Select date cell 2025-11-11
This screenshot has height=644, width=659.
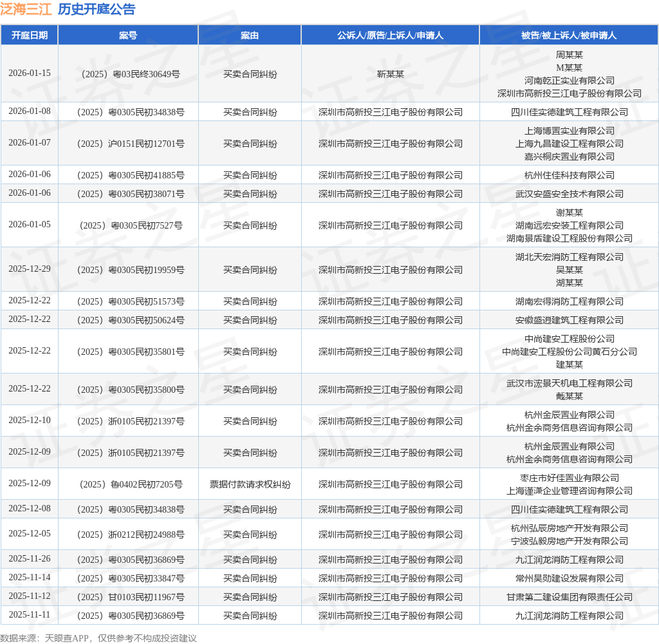click(30, 614)
